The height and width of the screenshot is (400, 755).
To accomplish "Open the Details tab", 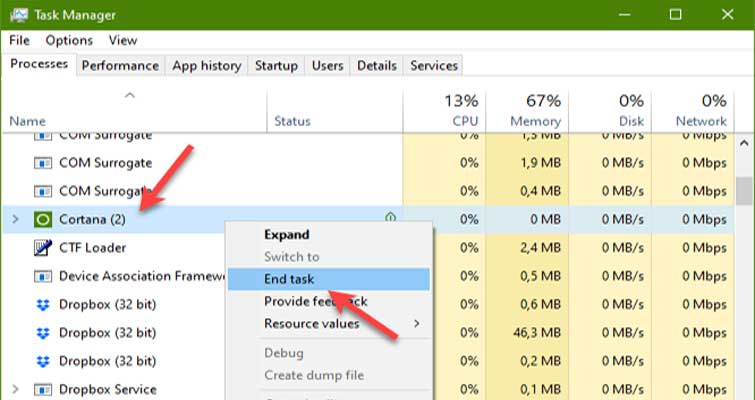I will (x=377, y=66).
